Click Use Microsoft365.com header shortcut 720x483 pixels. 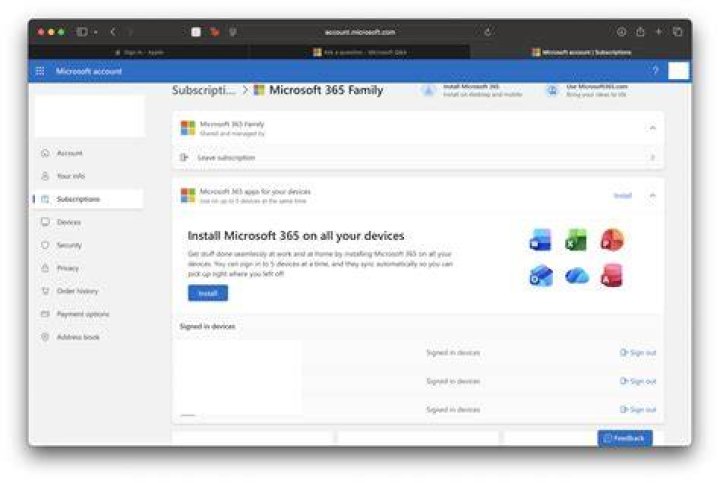pyautogui.click(x=586, y=90)
